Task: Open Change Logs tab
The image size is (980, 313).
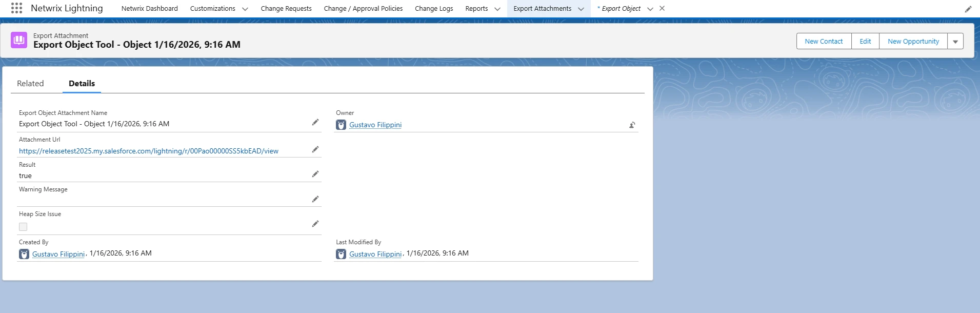Action: [434, 9]
